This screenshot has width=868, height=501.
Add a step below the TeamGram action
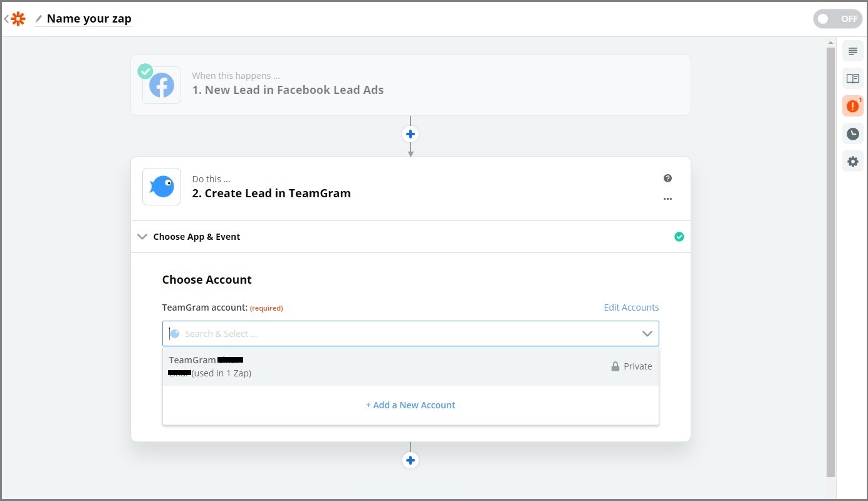410,460
